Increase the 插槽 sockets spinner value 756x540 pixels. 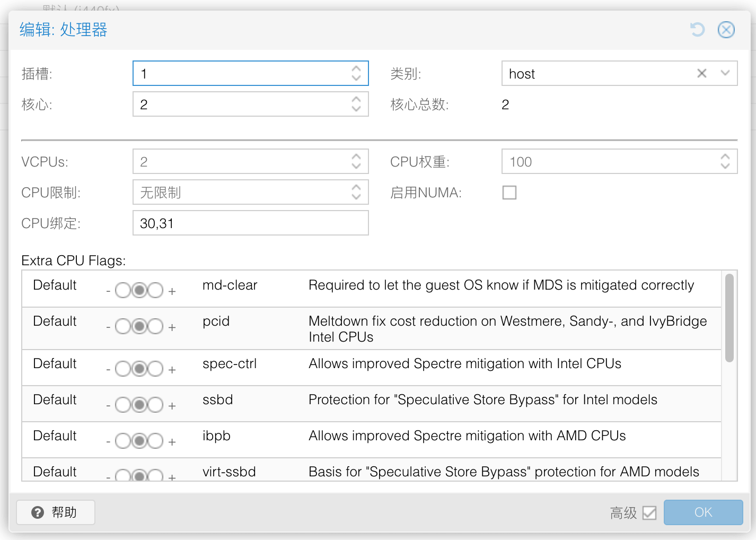pyautogui.click(x=356, y=68)
